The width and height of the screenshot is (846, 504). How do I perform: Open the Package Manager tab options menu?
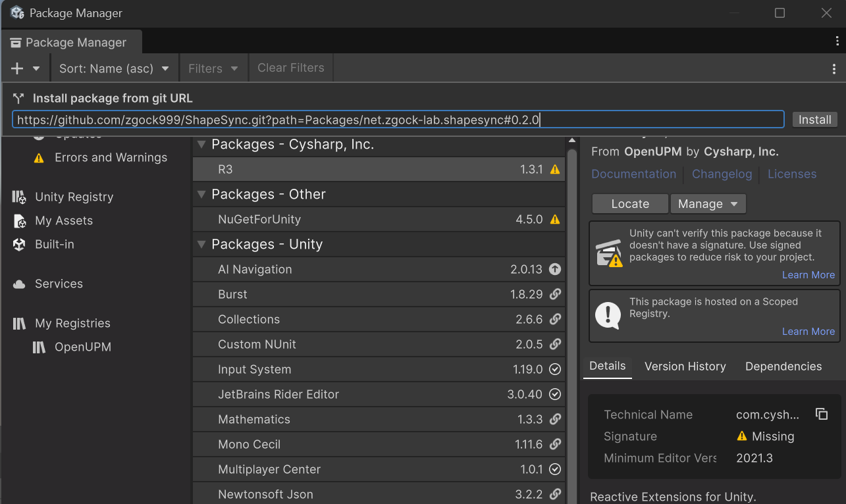(x=837, y=41)
